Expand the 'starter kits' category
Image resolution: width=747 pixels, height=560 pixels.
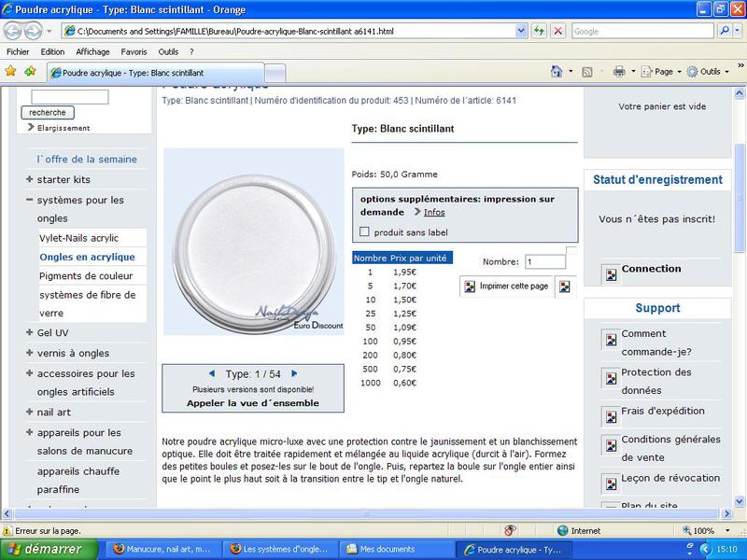[30, 179]
